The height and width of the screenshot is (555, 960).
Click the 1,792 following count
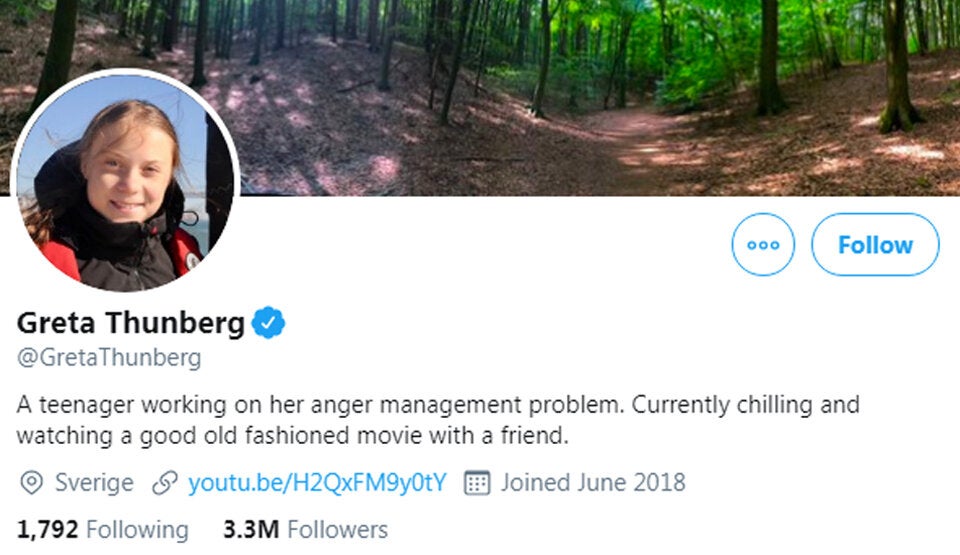[x=48, y=529]
